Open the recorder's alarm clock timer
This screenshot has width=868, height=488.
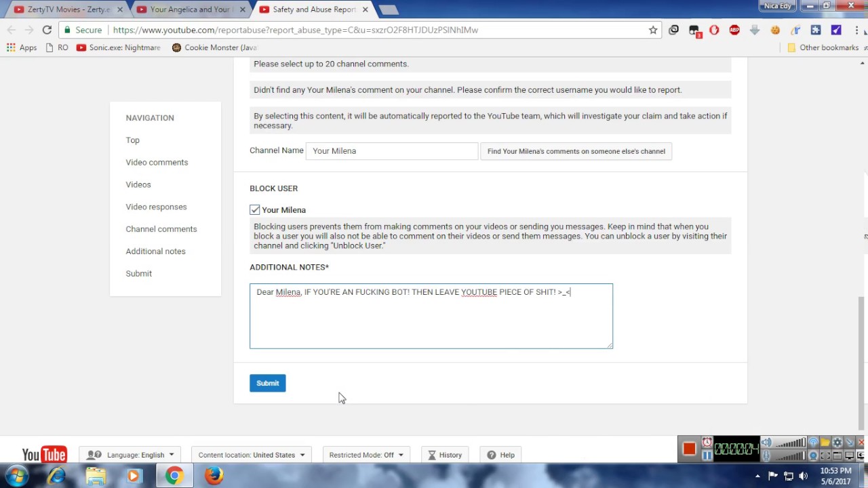[x=707, y=442]
